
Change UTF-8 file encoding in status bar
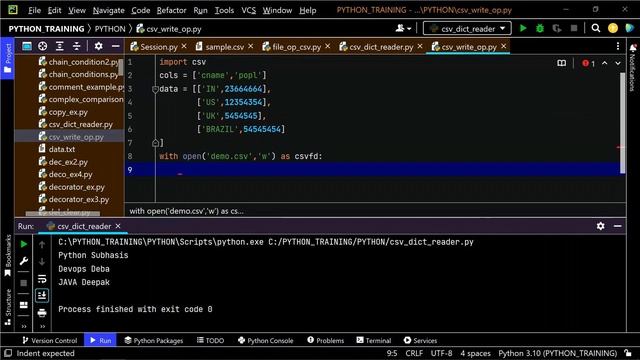tap(441, 353)
